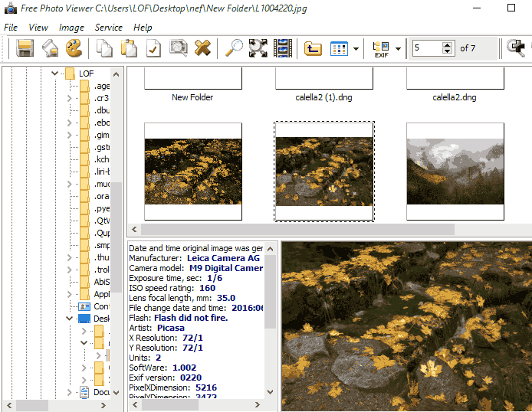Start slideshow with the film strip icon
Image resolution: width=532 pixels, height=412 pixels.
click(283, 48)
